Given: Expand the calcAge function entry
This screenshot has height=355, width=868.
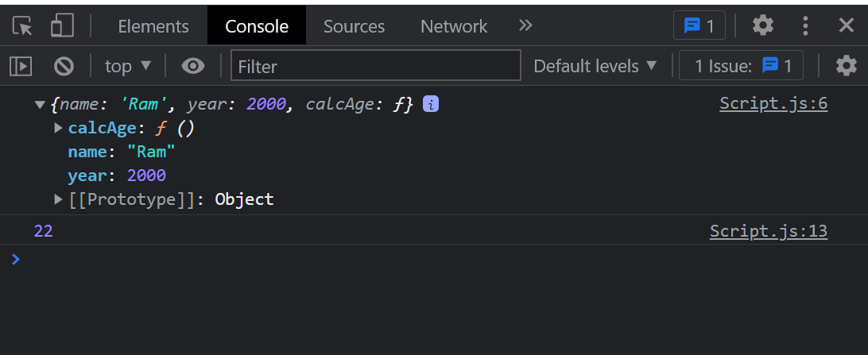Looking at the screenshot, I should pyautogui.click(x=58, y=129).
